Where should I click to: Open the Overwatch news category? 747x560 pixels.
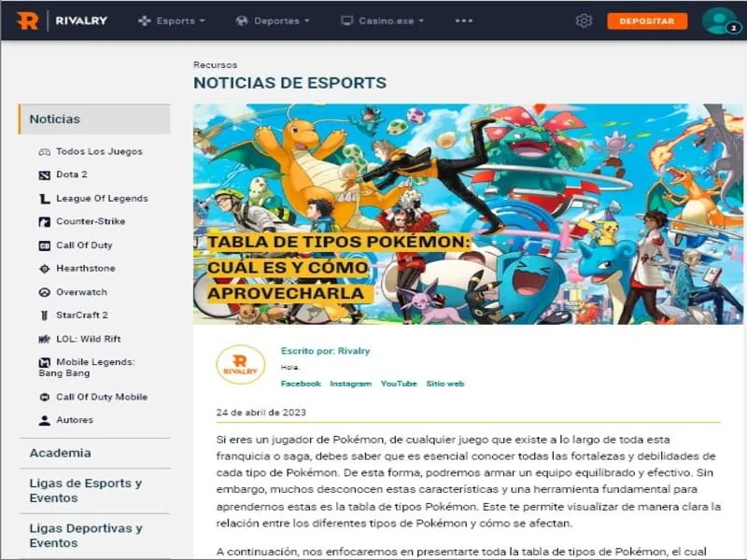[81, 292]
